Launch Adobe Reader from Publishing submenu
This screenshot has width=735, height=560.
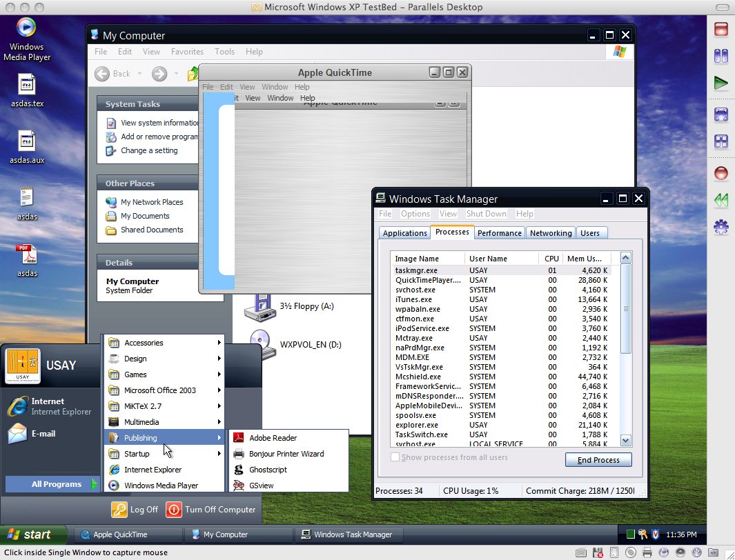(x=288, y=438)
